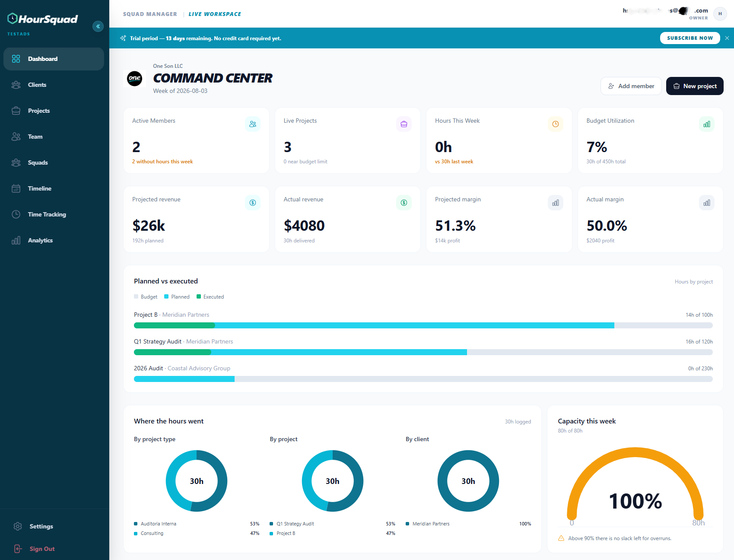Click 'Hours by project' label

point(694,282)
